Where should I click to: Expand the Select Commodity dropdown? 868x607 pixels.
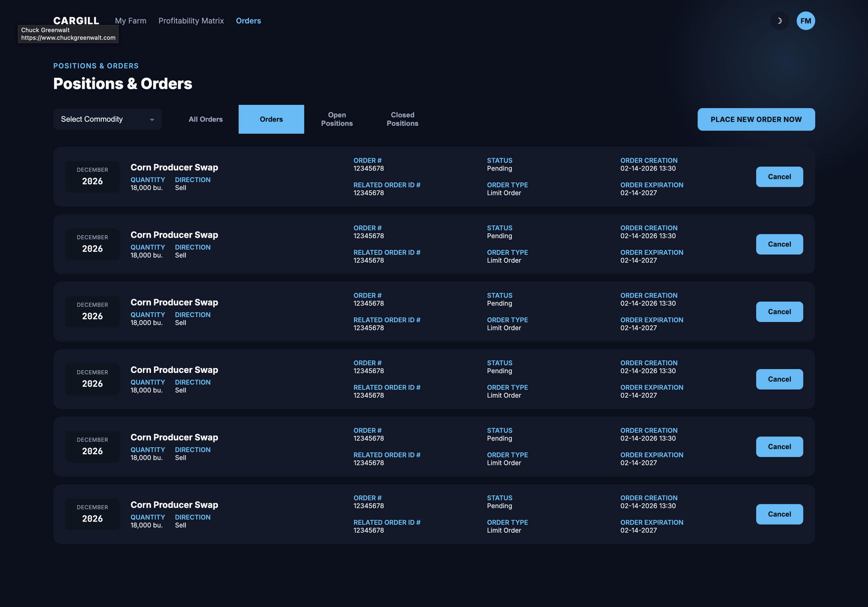tap(107, 119)
